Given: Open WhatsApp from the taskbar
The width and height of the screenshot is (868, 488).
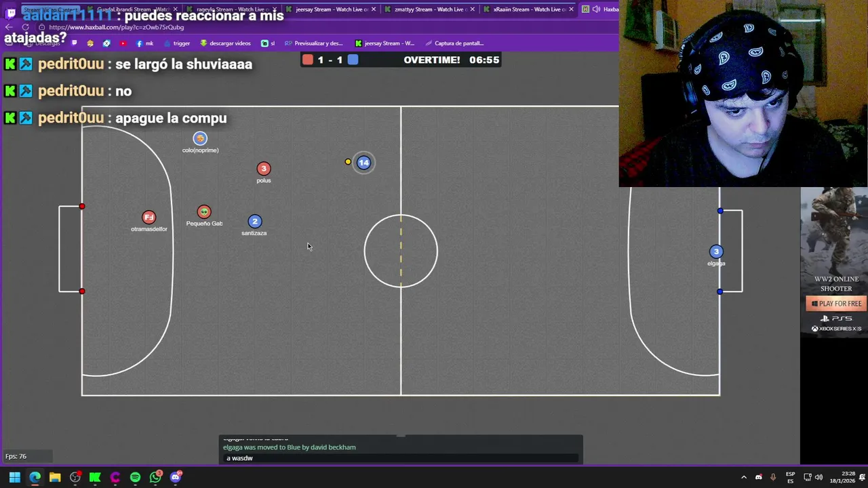Looking at the screenshot, I should pyautogui.click(x=155, y=477).
